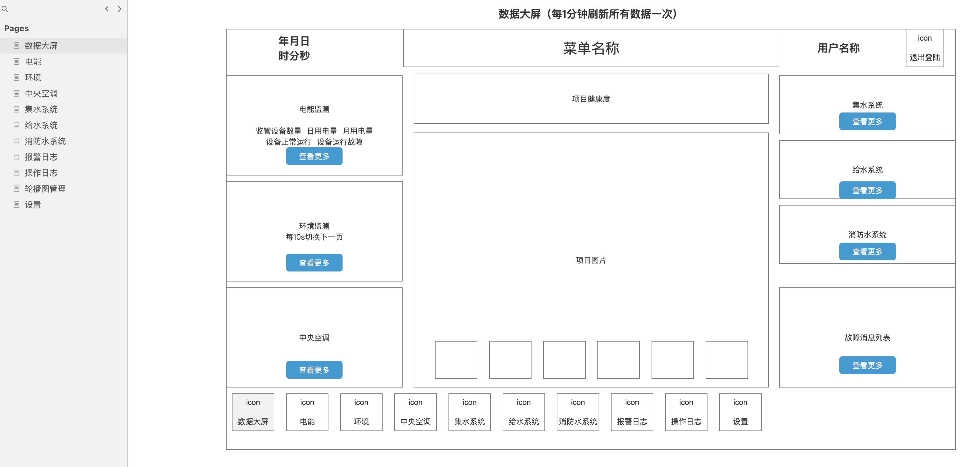Viewport: 980px width, 467px height.
Task: Open the 集水系统 page in Pages list
Action: point(64,110)
